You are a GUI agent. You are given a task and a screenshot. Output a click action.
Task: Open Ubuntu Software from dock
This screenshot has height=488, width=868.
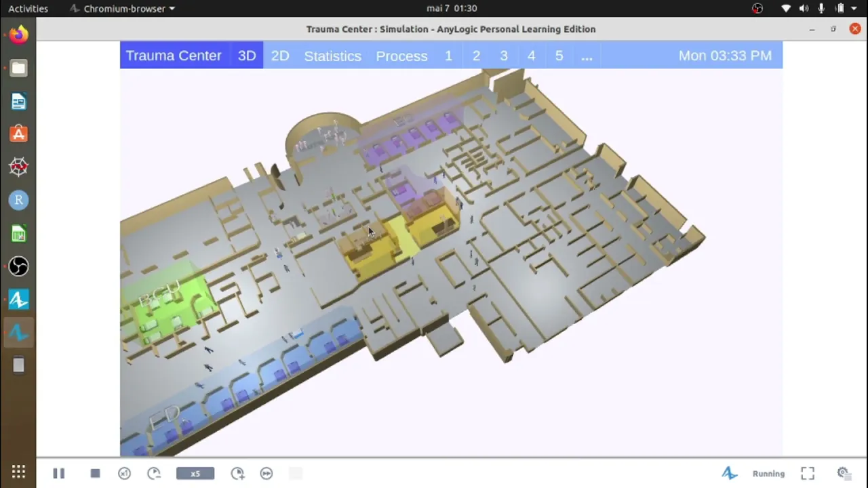(x=18, y=134)
